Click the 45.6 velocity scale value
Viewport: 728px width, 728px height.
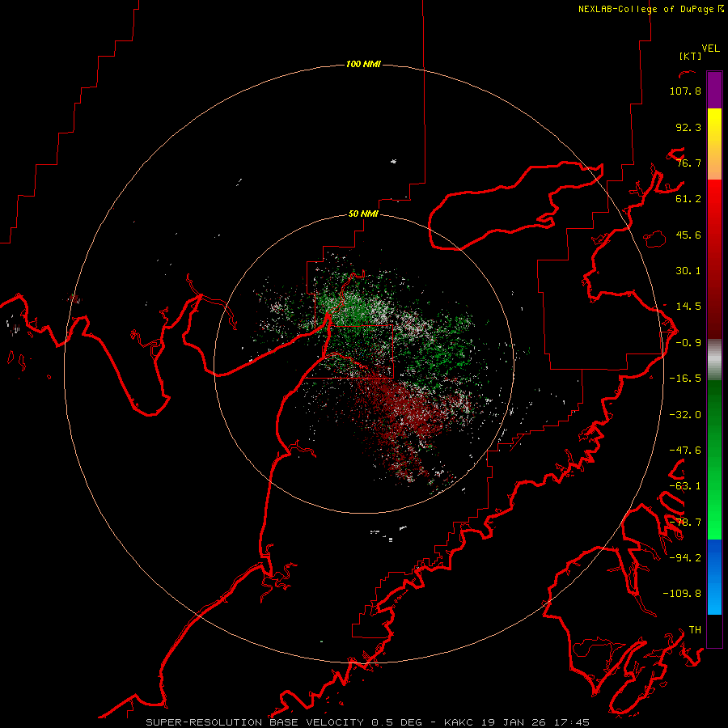[688, 235]
